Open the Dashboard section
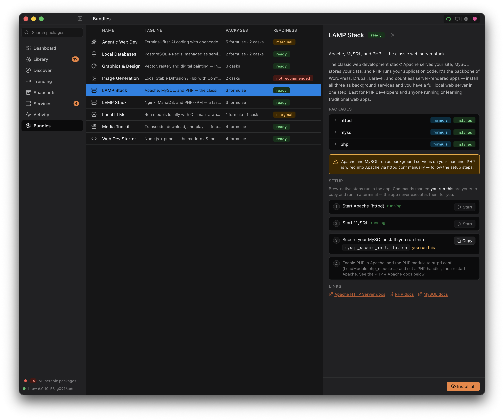The width and height of the screenshot is (504, 420). [x=52, y=48]
